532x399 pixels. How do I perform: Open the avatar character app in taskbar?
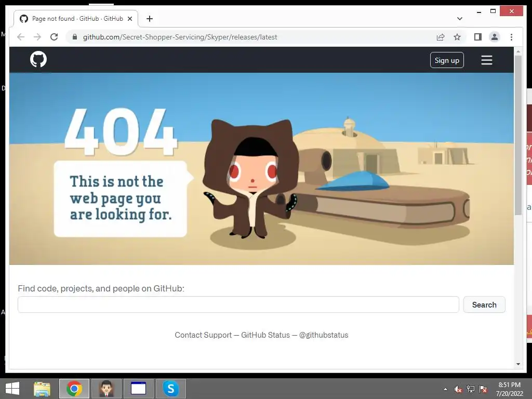tap(106, 389)
